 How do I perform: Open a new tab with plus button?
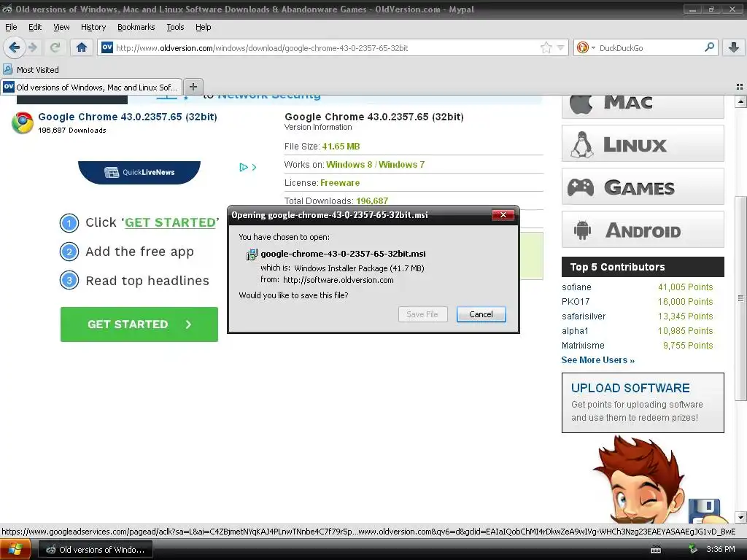pyautogui.click(x=193, y=87)
